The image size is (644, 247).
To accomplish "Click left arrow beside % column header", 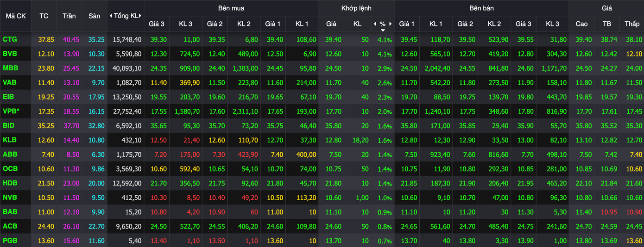I will [375, 24].
